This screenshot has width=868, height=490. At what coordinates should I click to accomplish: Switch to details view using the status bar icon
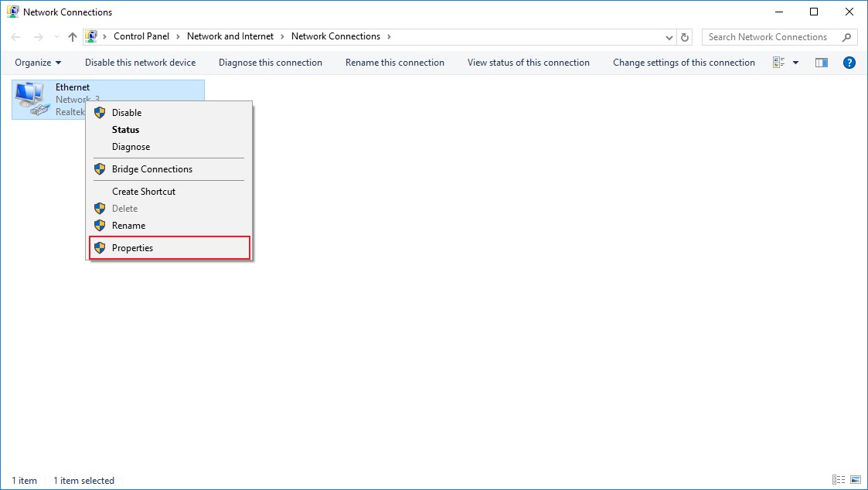point(839,479)
